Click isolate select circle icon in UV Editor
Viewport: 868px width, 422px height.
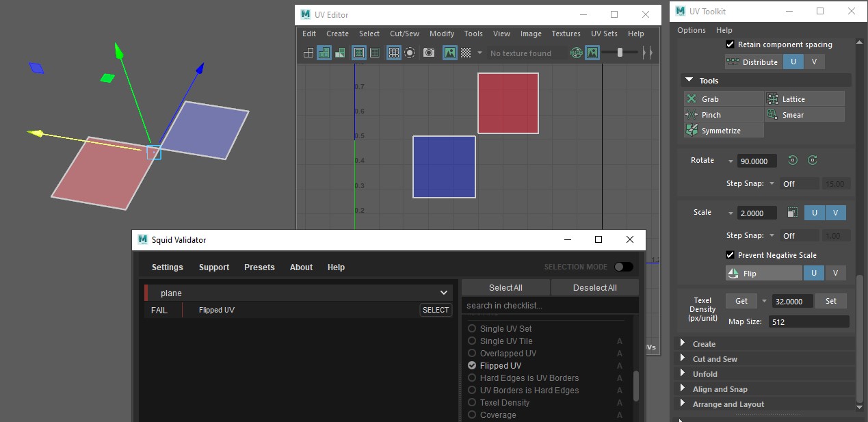[x=410, y=53]
